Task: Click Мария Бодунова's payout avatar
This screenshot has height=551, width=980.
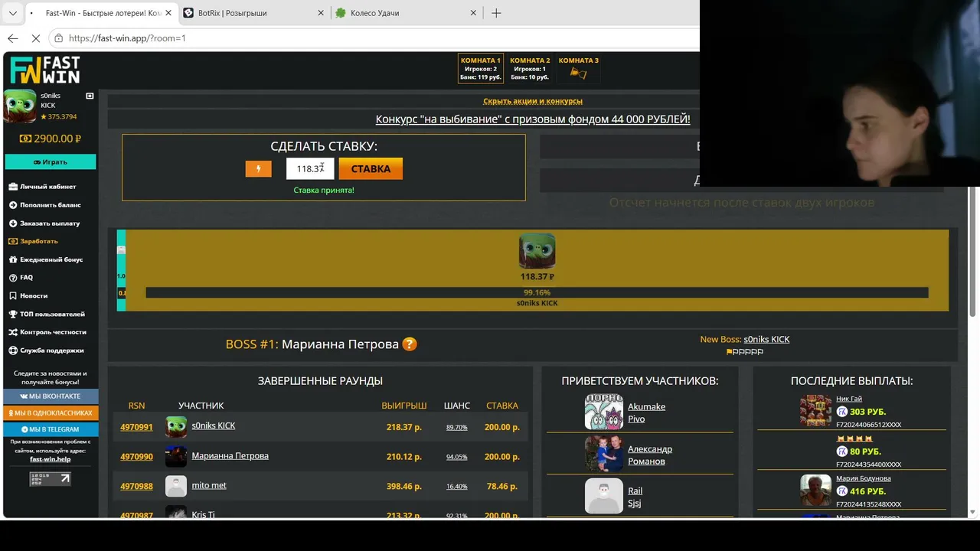Action: point(815,491)
